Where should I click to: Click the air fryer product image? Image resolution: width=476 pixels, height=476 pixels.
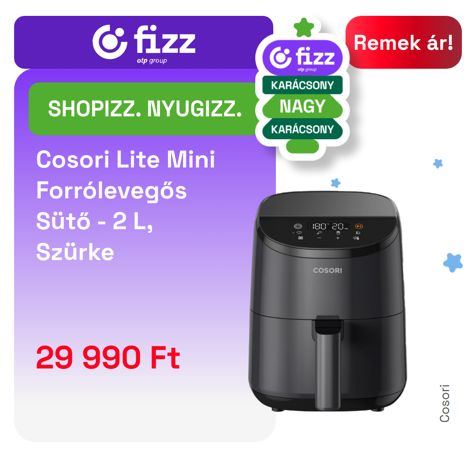(x=327, y=301)
